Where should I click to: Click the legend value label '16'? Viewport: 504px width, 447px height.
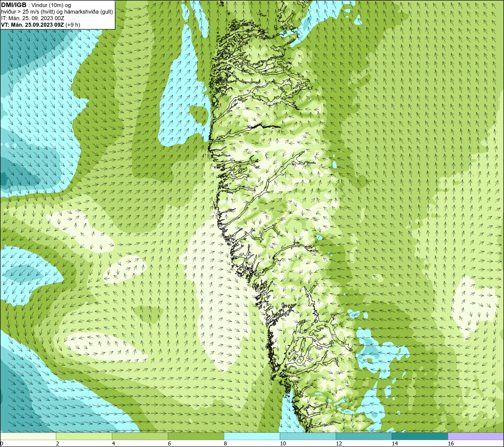coord(451,443)
